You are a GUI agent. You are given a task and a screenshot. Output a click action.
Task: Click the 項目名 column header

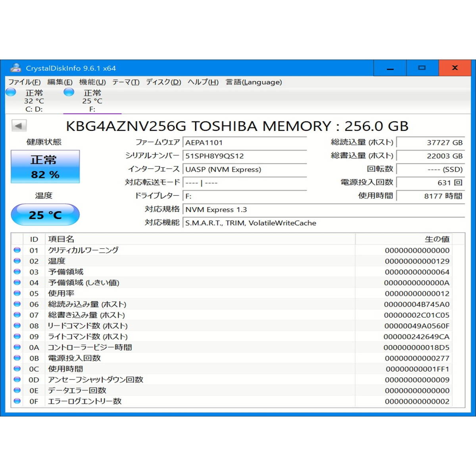click(x=200, y=239)
